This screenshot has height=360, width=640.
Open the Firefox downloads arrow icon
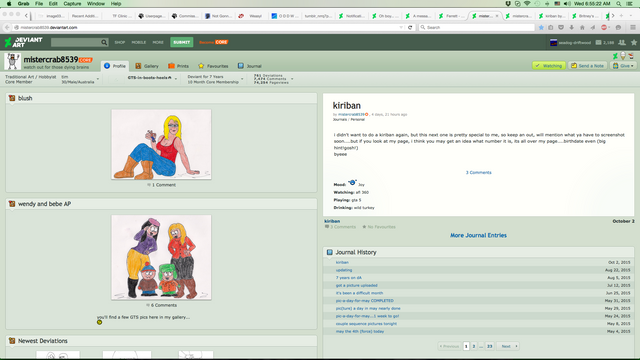tap(571, 27)
